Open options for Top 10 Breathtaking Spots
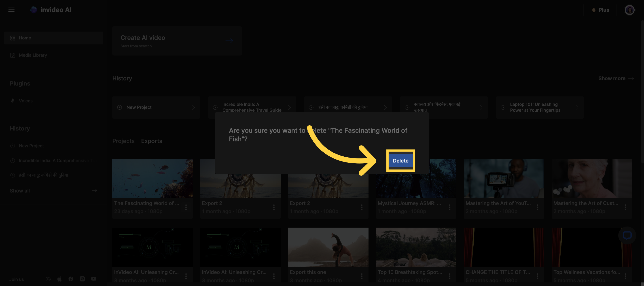 [449, 276]
